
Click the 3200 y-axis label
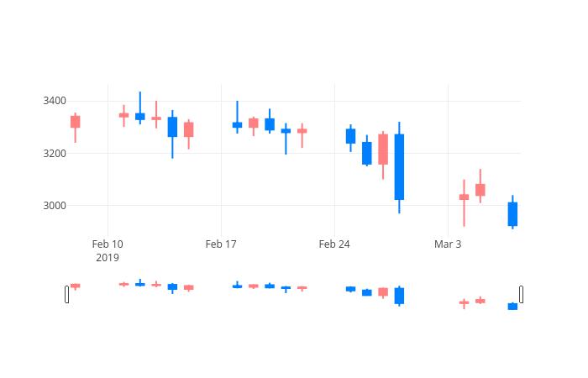coord(55,153)
